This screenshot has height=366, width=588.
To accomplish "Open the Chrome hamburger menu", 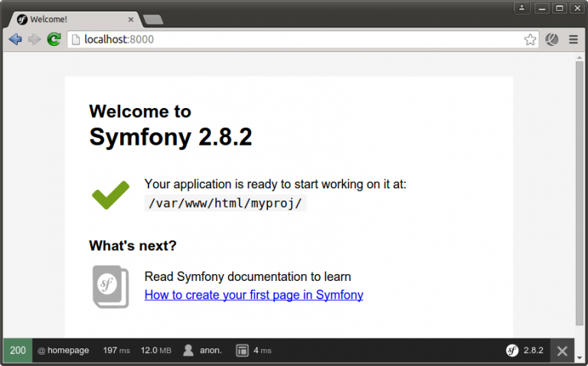I will pos(573,39).
